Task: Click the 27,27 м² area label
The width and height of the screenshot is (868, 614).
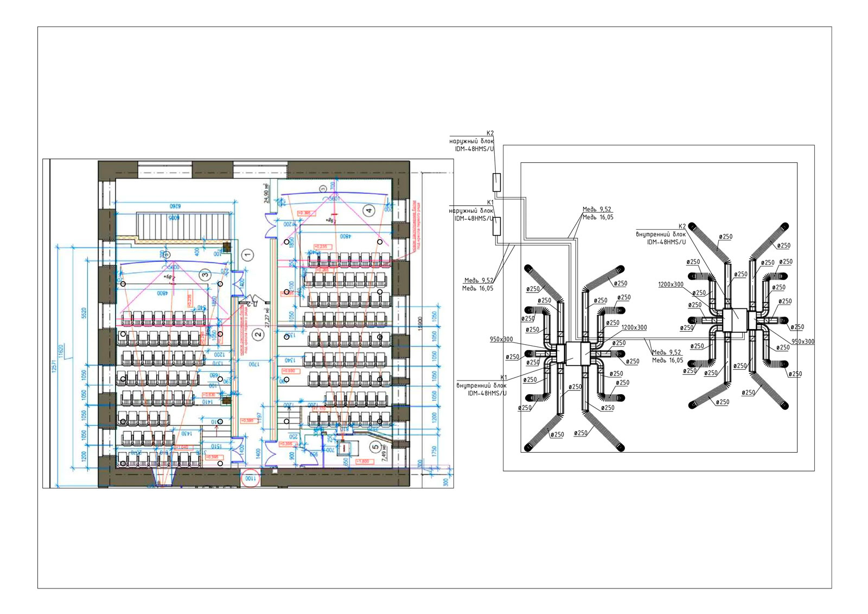Action: tap(267, 317)
